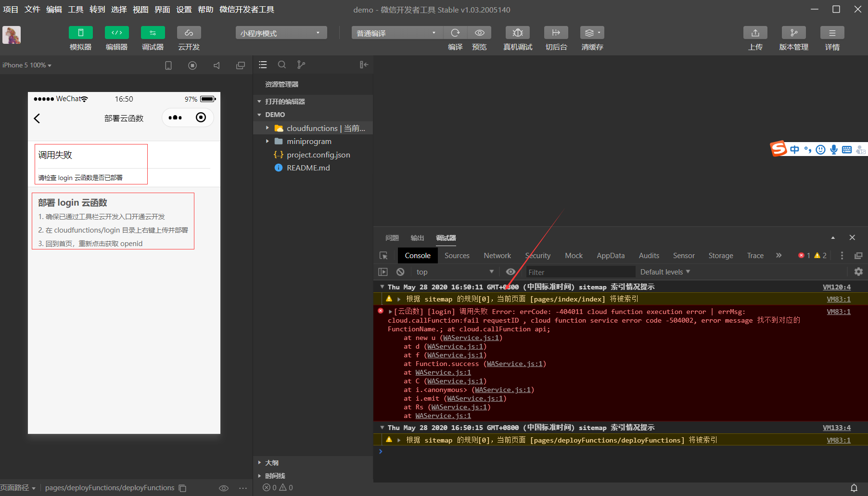Collapse the editor sidebar panel

364,65
